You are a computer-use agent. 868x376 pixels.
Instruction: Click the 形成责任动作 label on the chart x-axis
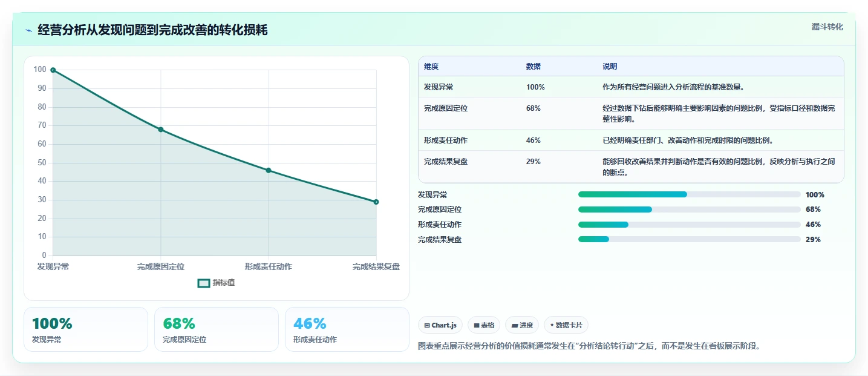(269, 266)
